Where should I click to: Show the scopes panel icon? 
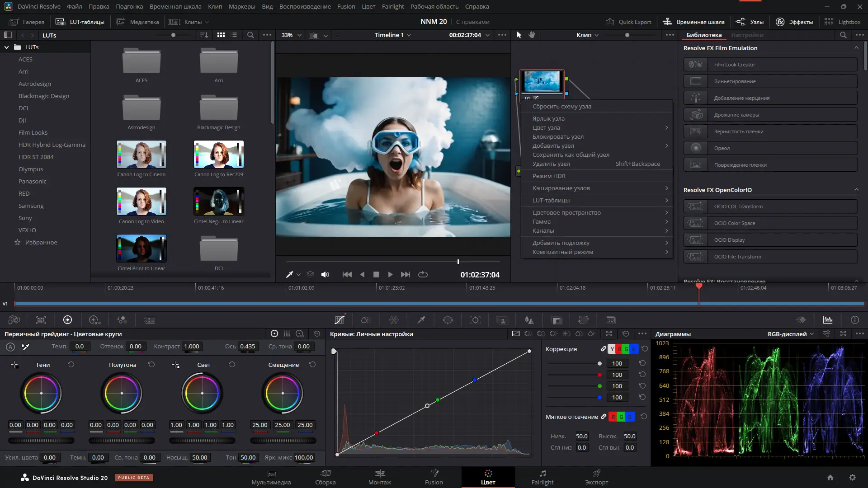pyautogui.click(x=828, y=320)
